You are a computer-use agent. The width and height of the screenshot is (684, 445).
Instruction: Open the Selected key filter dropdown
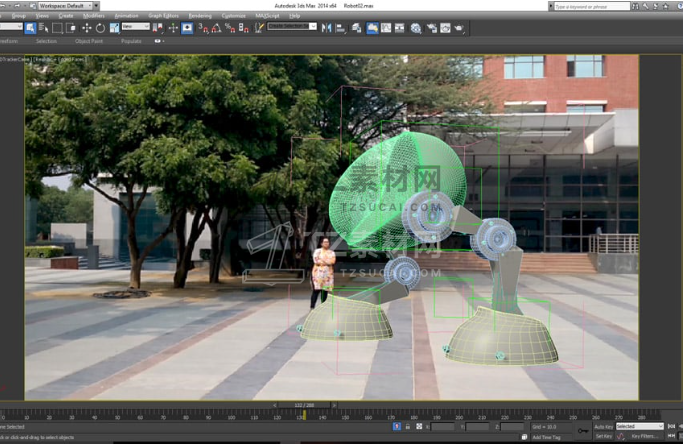tap(640, 426)
